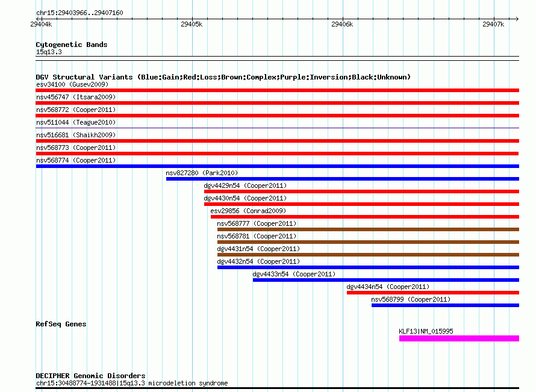
Task: Select the nsv456747 (Itsara2009) label
Action: click(76, 97)
